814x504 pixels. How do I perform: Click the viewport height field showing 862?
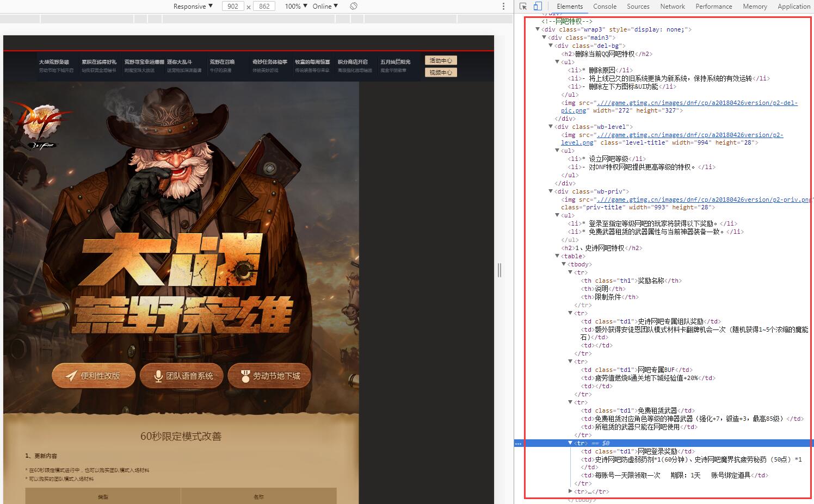[x=264, y=6]
